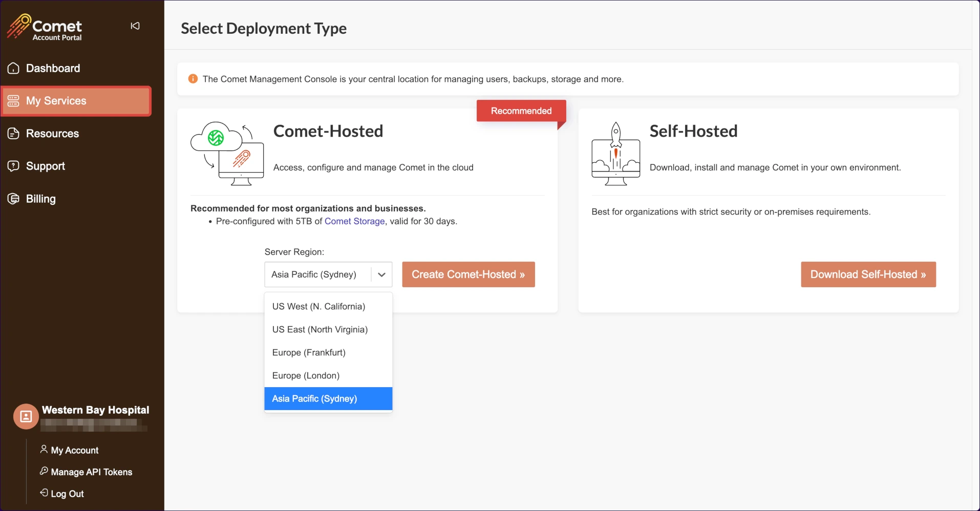Open Manage API Tokens

pos(92,472)
